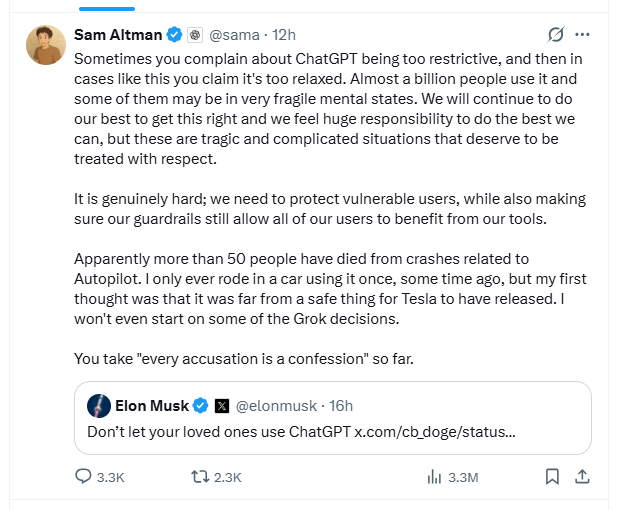The image size is (624, 510).
Task: Go to the @sama handle profile
Action: click(x=235, y=35)
